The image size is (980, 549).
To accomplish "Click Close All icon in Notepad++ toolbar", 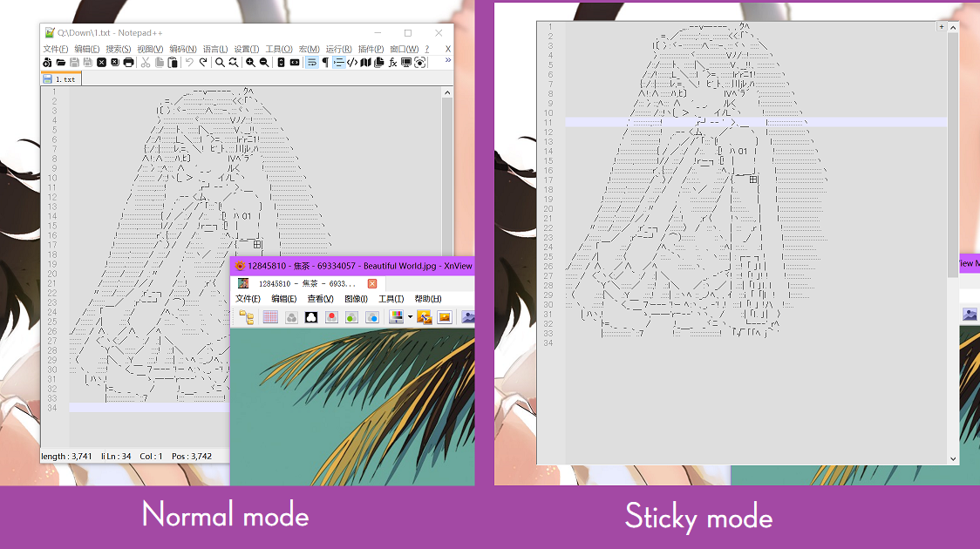I will click(115, 63).
